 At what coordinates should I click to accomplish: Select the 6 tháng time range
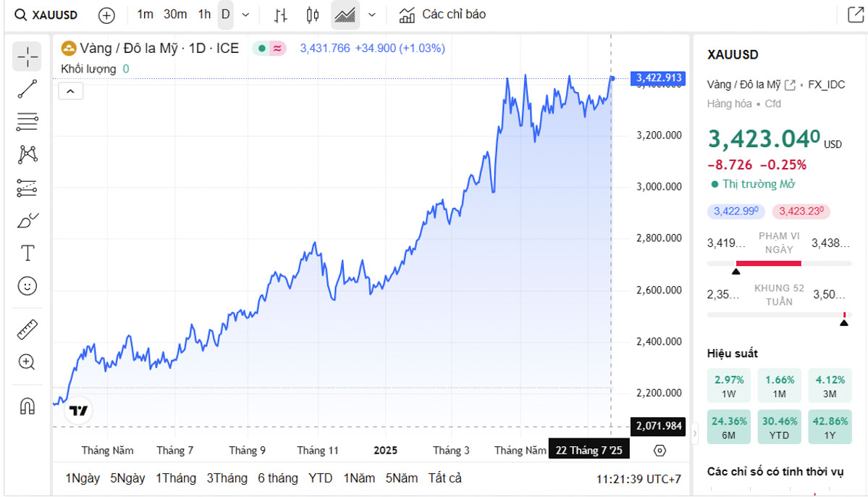coord(277,478)
